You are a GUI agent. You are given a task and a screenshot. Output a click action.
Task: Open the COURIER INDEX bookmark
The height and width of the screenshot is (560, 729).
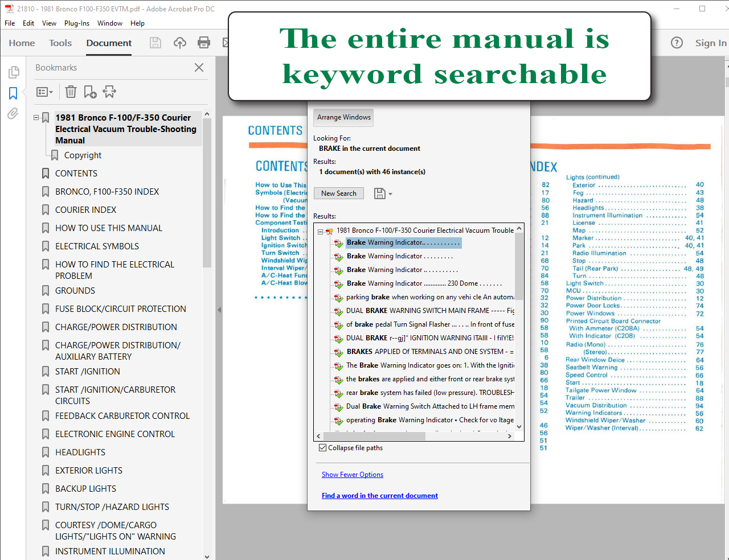tap(85, 210)
